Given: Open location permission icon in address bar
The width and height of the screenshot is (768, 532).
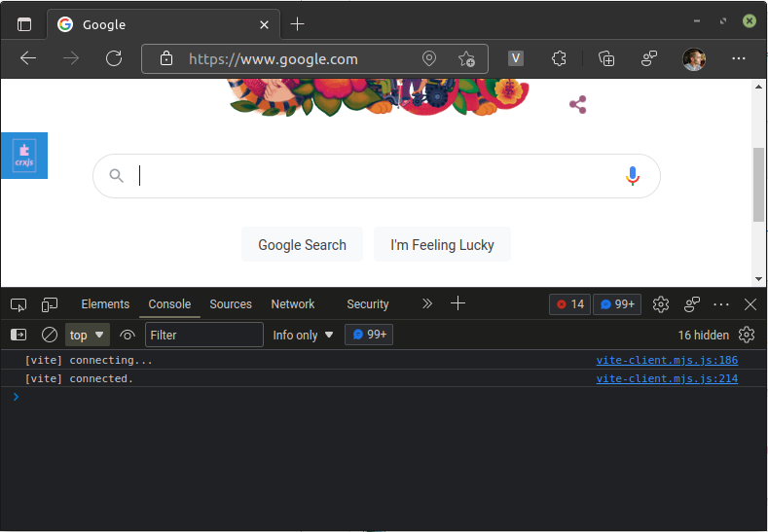Looking at the screenshot, I should [x=429, y=58].
